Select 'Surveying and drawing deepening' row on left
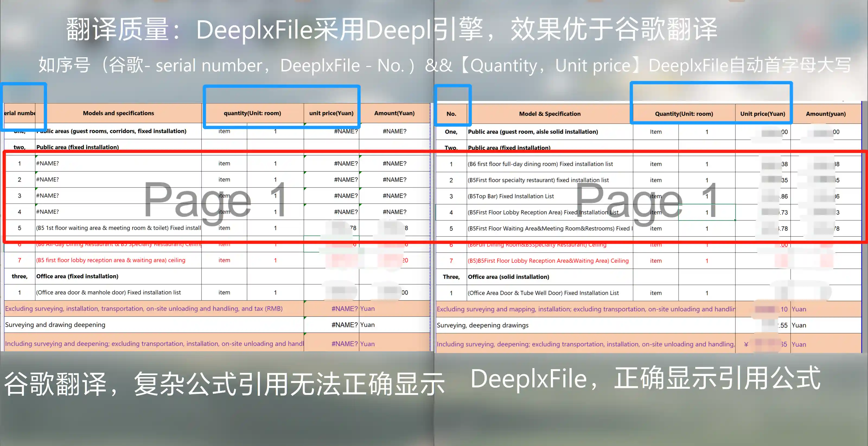The height and width of the screenshot is (446, 868). click(x=55, y=325)
